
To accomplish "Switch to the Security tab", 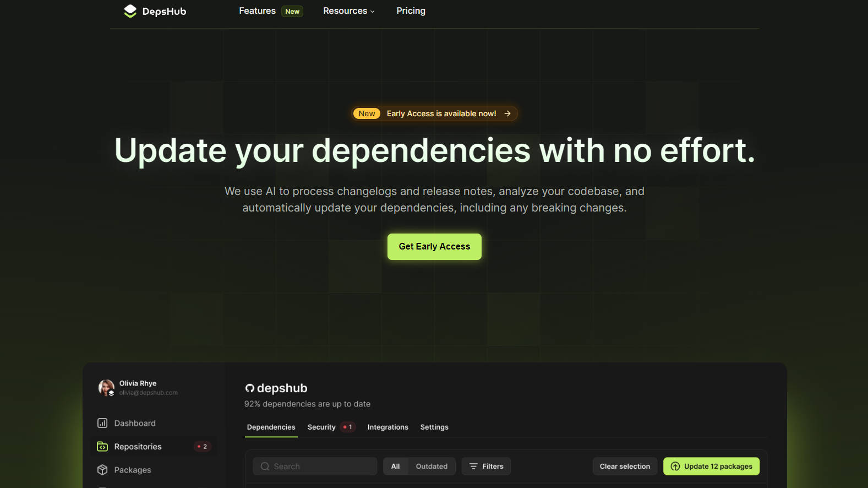I will click(321, 427).
